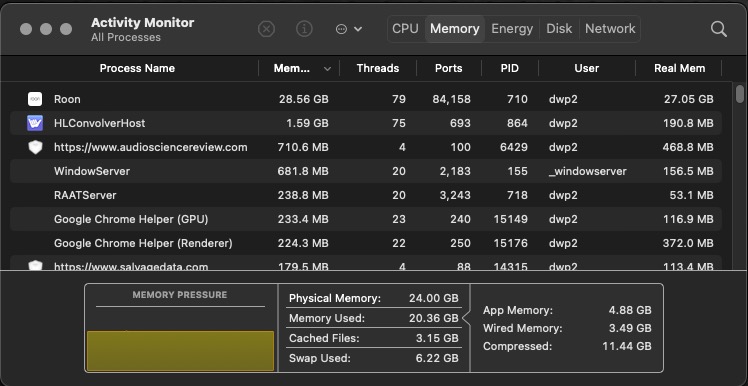
Task: Click the 681.8 MB memory value
Action: 303,171
